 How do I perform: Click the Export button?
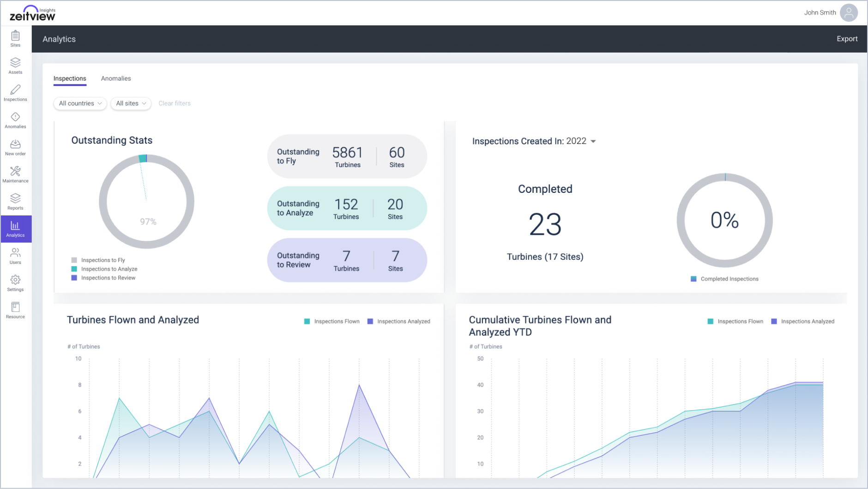click(x=847, y=39)
